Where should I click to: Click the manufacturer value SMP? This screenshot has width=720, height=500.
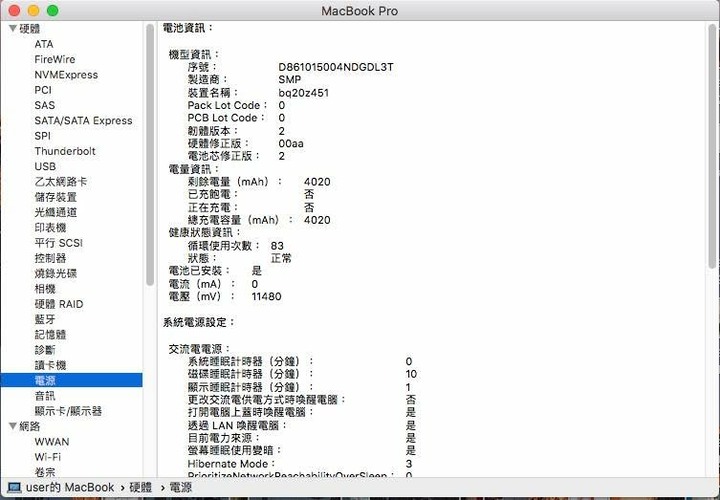[290, 79]
